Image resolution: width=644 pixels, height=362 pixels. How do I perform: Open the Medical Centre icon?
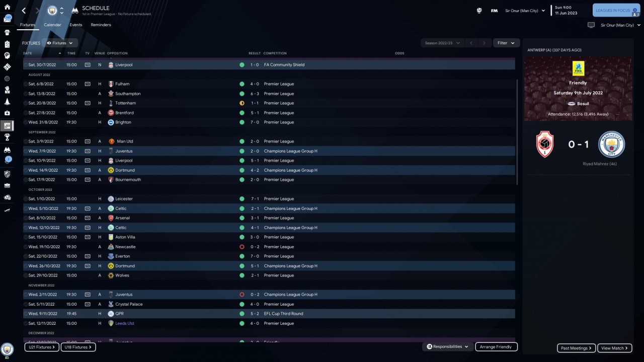(7, 113)
